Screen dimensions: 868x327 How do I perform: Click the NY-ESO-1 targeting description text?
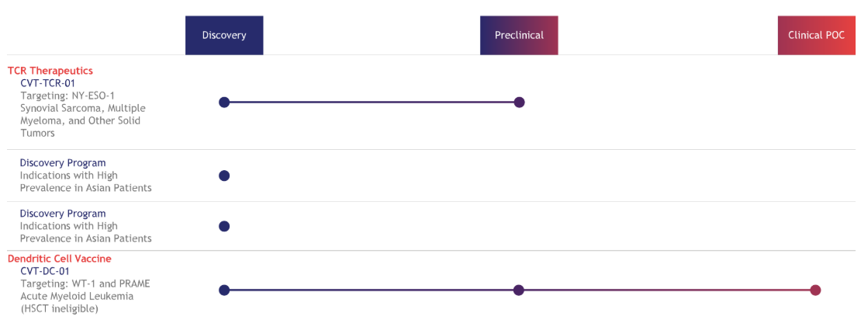[67, 96]
